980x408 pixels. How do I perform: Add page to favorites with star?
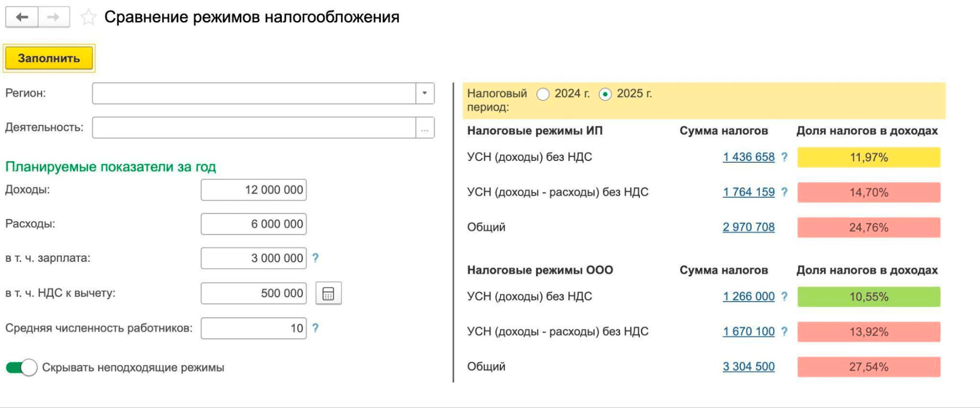tap(88, 18)
